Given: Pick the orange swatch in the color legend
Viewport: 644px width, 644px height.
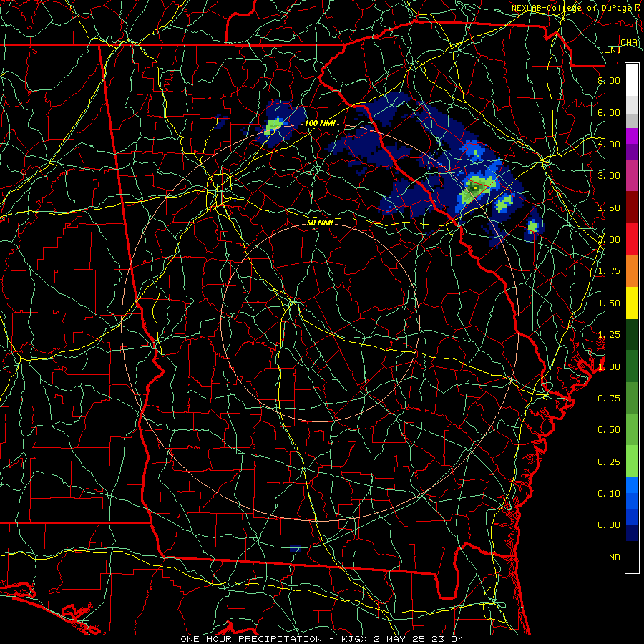Looking at the screenshot, I should point(632,271).
